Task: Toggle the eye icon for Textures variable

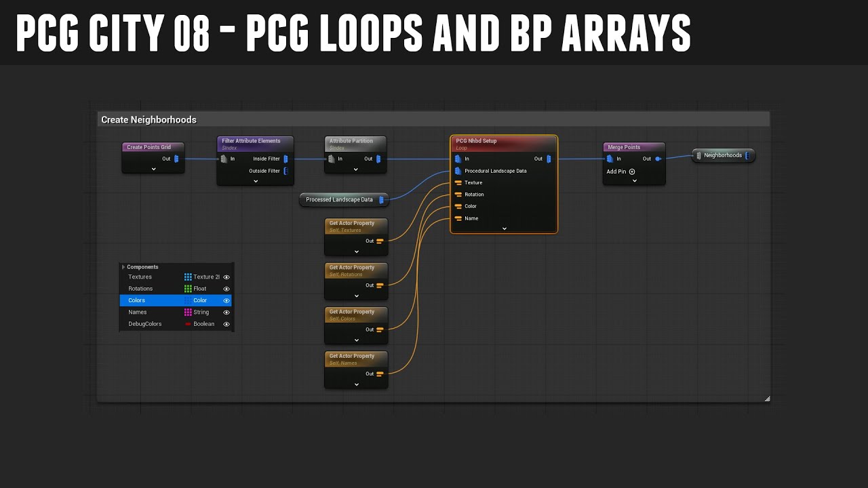Action: tap(226, 277)
